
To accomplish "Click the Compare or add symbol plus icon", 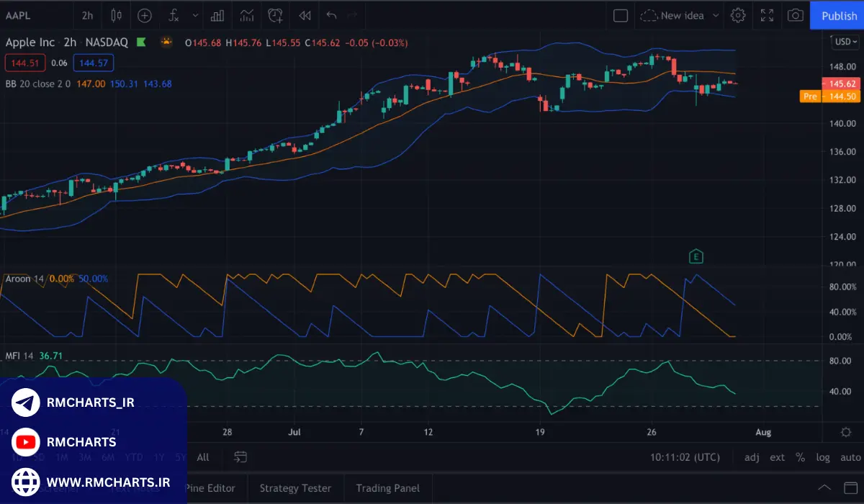I will click(x=145, y=15).
